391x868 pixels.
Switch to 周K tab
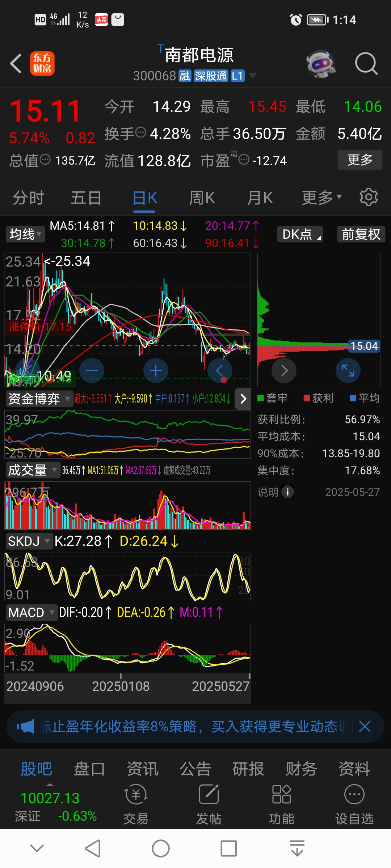click(x=202, y=198)
